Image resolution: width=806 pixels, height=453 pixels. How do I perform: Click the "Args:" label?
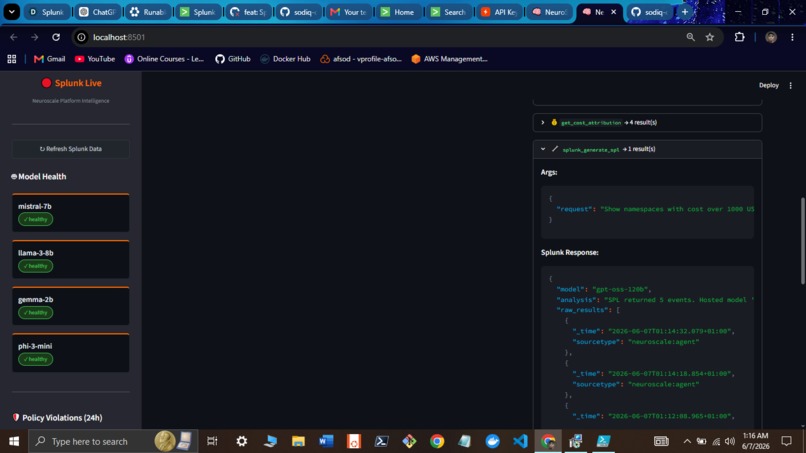549,172
